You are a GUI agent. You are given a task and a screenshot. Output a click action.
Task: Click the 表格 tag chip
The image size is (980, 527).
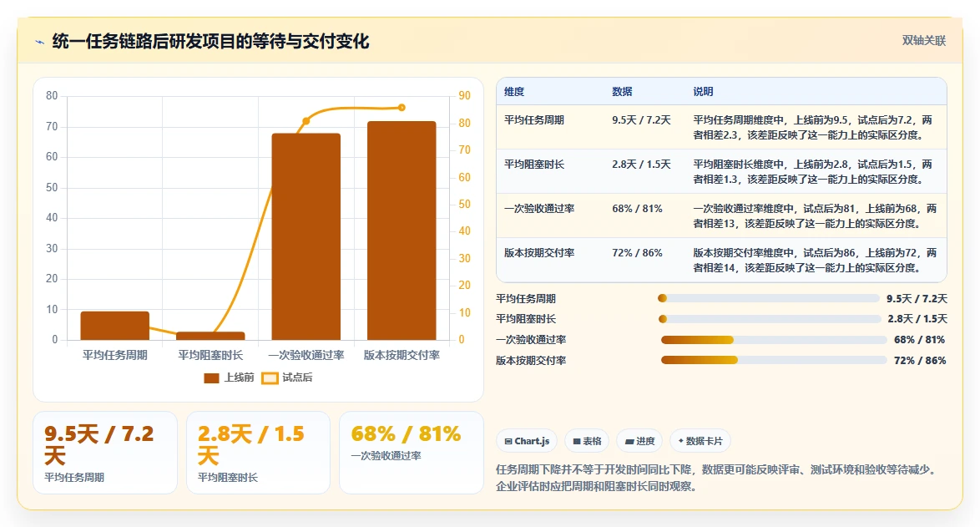coord(587,441)
